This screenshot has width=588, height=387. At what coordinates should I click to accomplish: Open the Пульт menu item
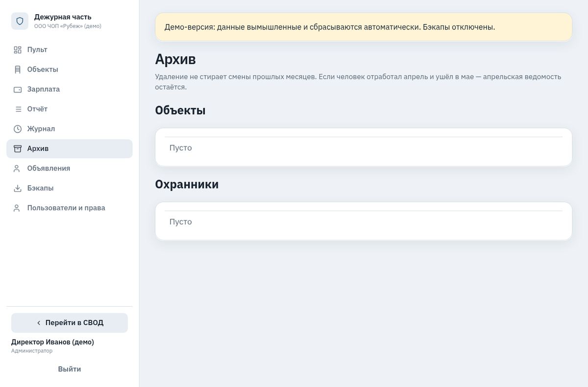click(70, 49)
